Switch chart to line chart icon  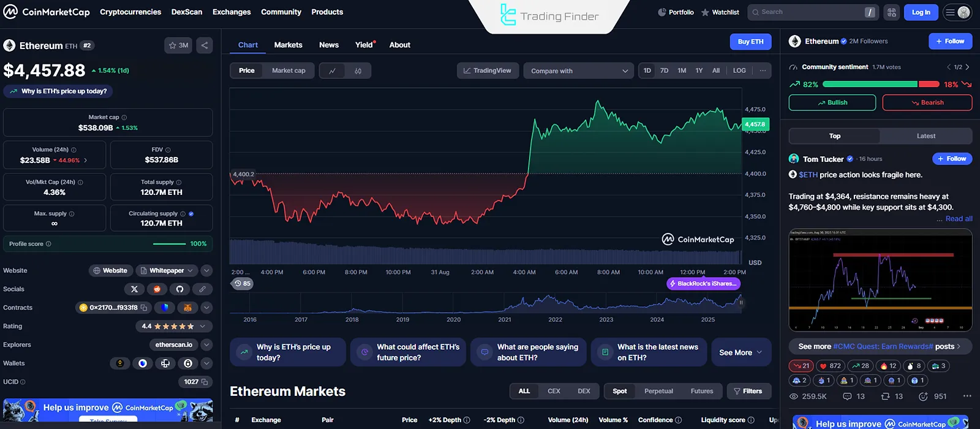pos(332,70)
